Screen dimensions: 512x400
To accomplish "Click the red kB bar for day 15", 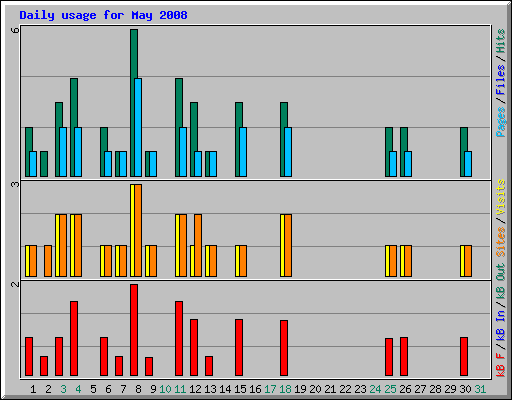I will (239, 347).
